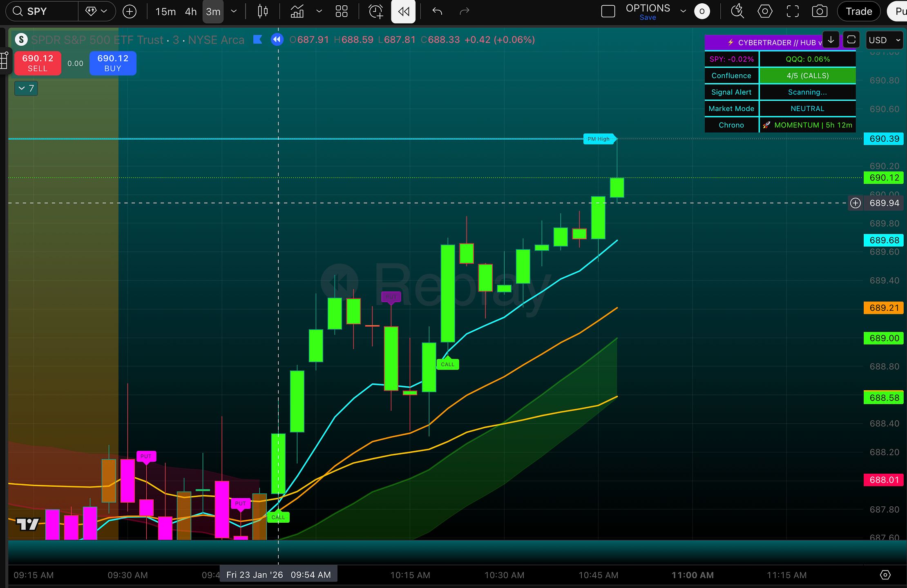The width and height of the screenshot is (907, 588).
Task: Switch to the 4h timeframe
Action: tap(191, 11)
